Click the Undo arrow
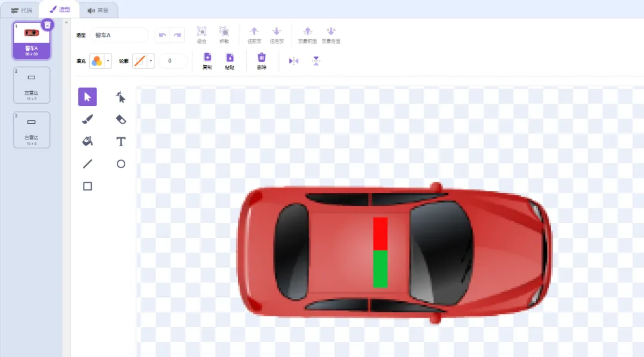The height and width of the screenshot is (357, 644). (162, 35)
